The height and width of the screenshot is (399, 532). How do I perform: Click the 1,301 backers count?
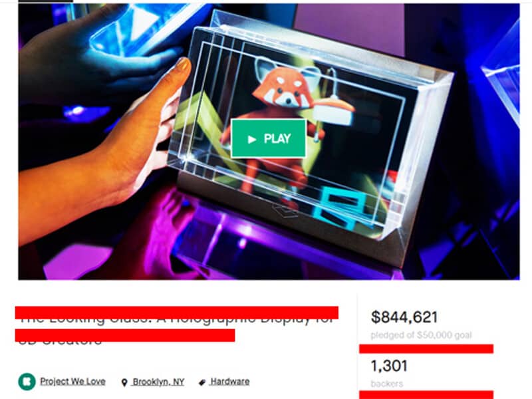click(x=389, y=366)
